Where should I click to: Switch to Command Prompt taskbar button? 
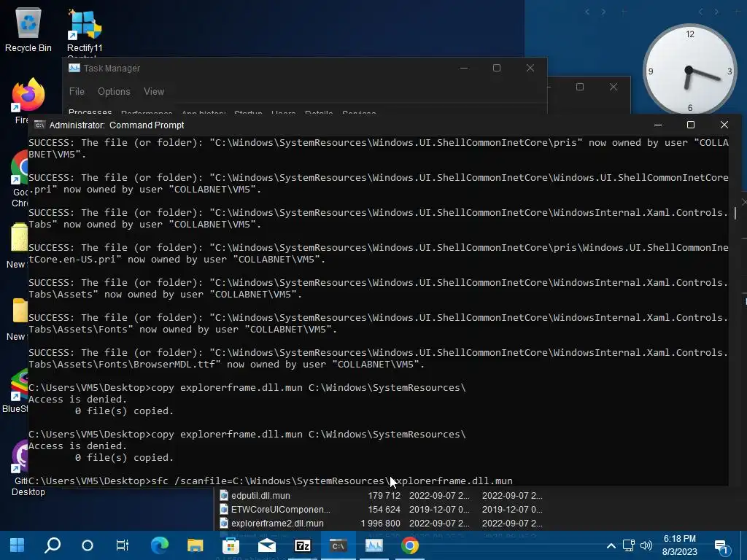[338, 545]
